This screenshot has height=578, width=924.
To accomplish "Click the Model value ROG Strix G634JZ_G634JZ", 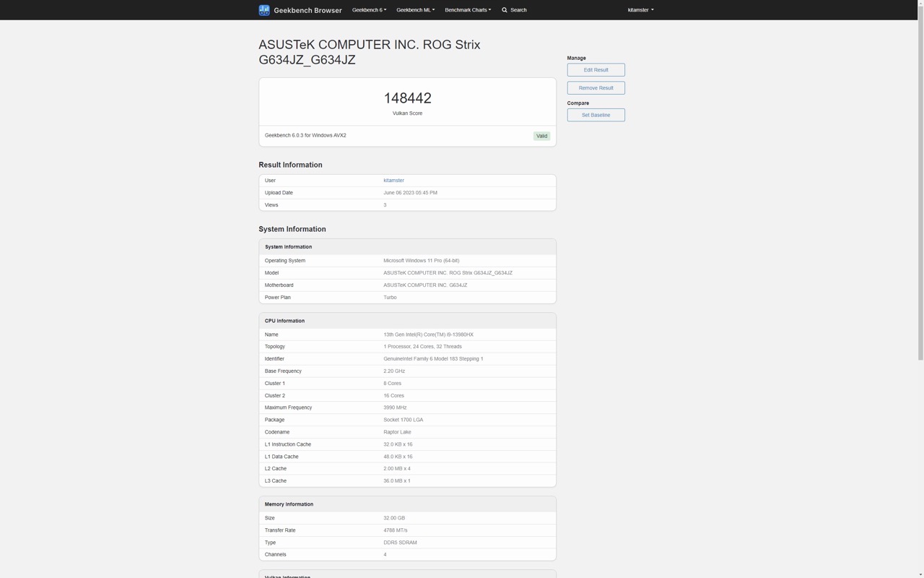I will [x=448, y=273].
